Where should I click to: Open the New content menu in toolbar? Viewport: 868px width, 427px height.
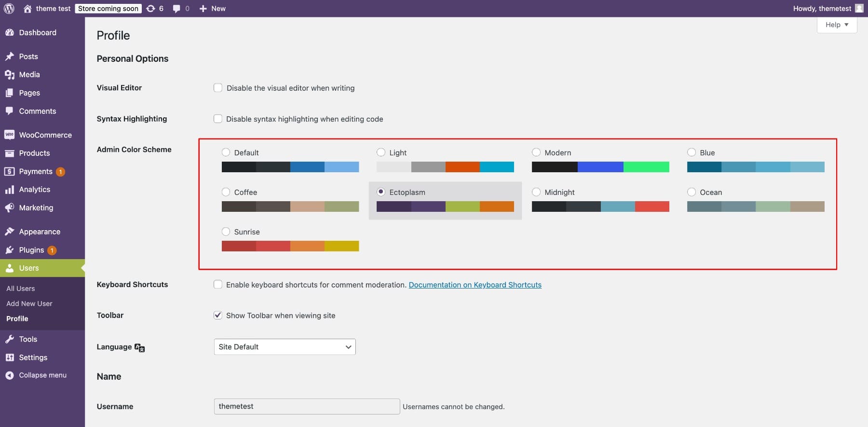(213, 8)
